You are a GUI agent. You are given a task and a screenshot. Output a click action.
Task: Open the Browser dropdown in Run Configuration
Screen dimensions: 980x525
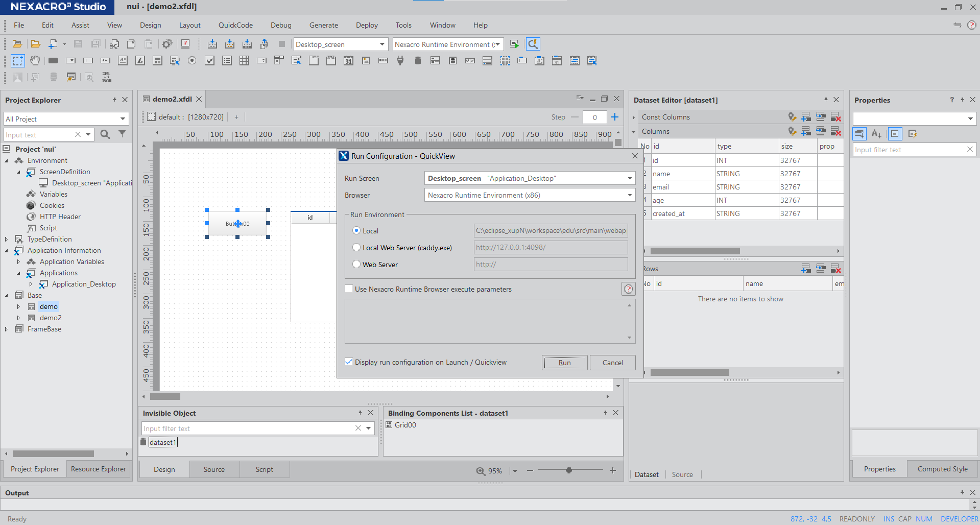pos(629,195)
